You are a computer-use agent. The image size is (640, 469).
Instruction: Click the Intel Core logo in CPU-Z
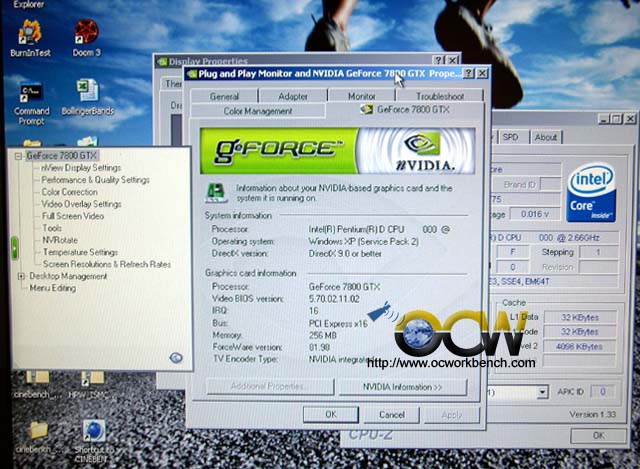click(591, 193)
